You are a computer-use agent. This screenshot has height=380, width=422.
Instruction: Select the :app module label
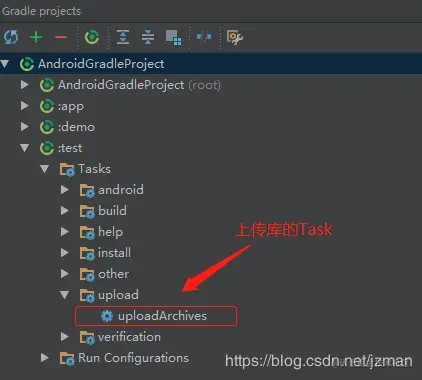(71, 106)
